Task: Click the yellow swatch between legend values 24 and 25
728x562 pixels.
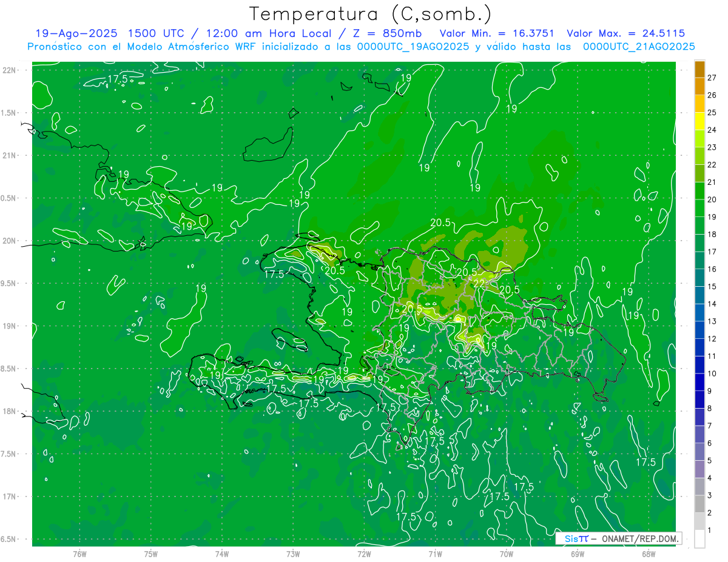Action: coord(699,121)
